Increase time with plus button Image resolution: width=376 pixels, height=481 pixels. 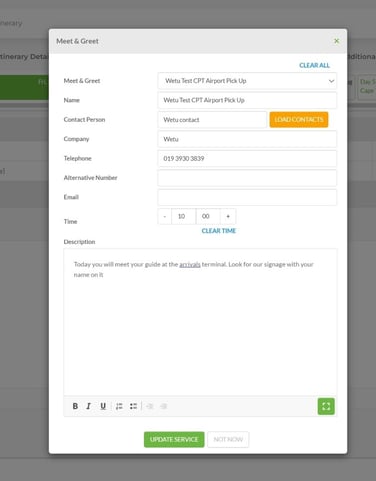point(228,216)
